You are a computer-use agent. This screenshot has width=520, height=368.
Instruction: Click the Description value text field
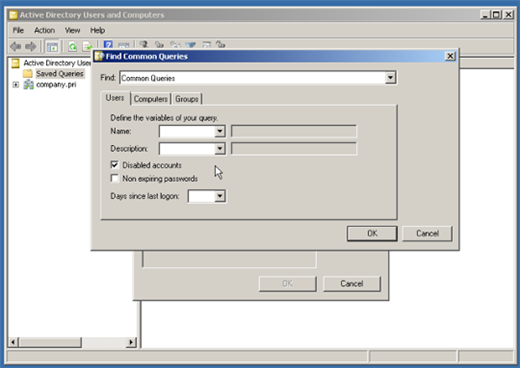click(x=294, y=148)
